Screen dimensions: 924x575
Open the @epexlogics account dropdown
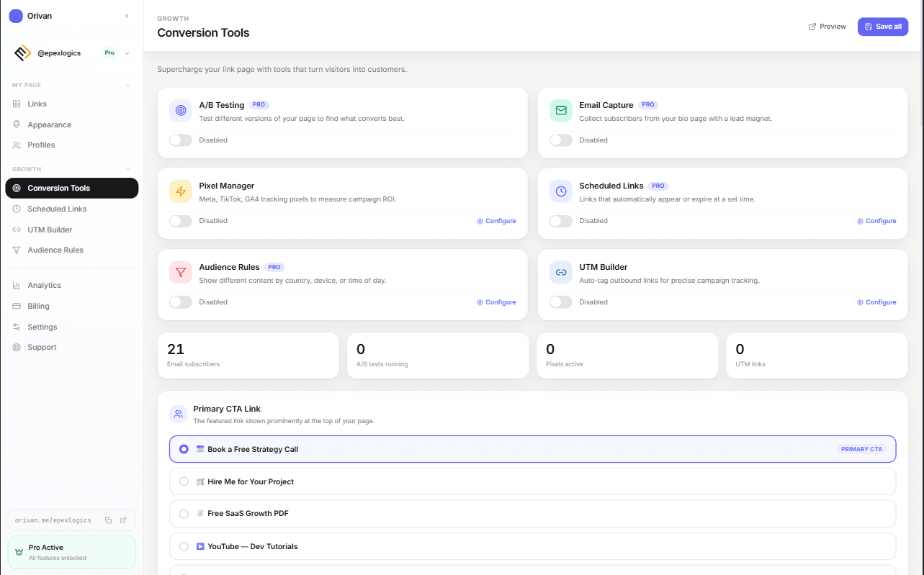click(127, 53)
